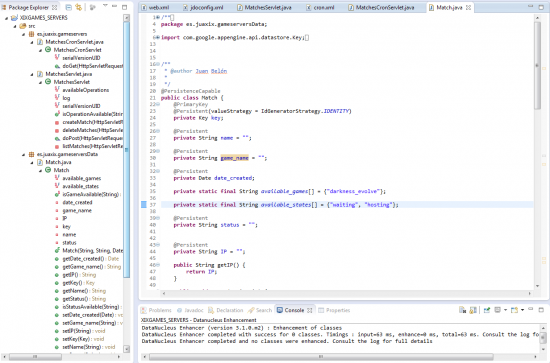Click the Search tab flashlight icon
This screenshot has width=550, height=363.
[251, 310]
